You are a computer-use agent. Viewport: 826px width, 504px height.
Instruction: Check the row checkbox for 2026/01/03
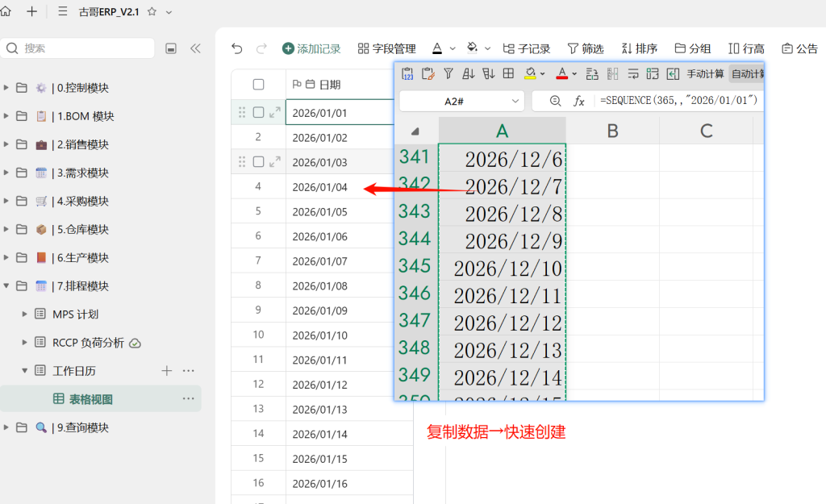(x=258, y=161)
